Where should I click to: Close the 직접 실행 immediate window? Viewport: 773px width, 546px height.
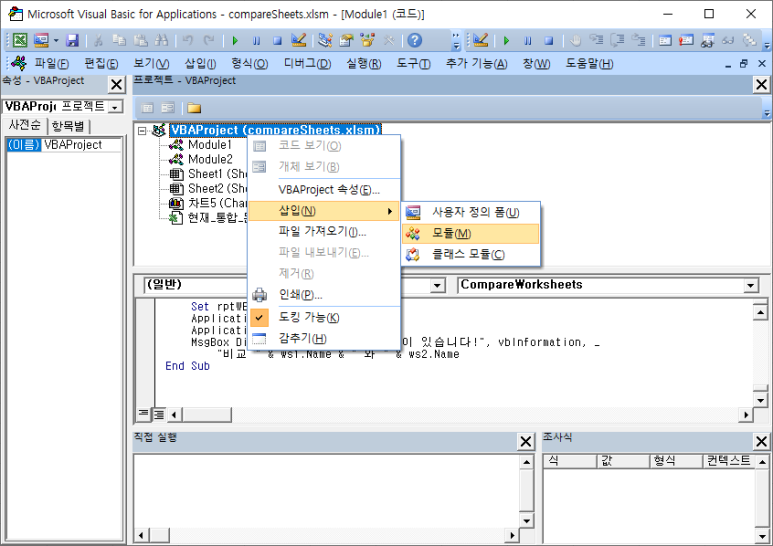click(526, 442)
